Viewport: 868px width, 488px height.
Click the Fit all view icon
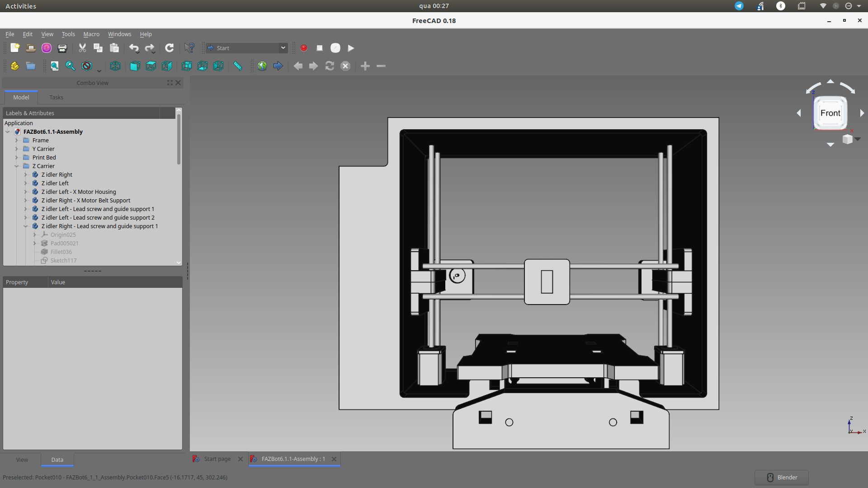55,66
